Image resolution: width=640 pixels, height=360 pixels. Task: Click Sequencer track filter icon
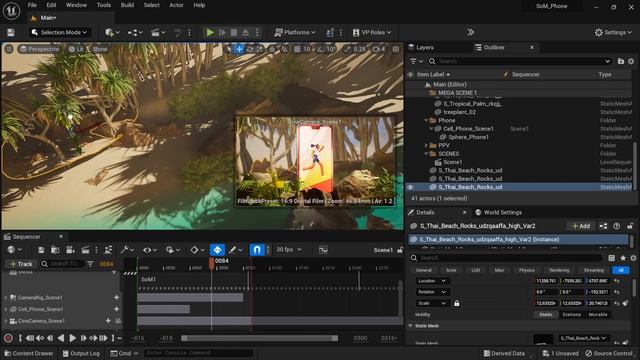[90, 264]
